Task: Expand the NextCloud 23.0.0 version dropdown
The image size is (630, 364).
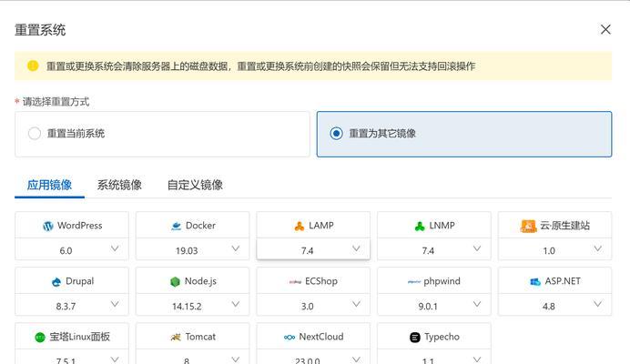Action: 313,357
